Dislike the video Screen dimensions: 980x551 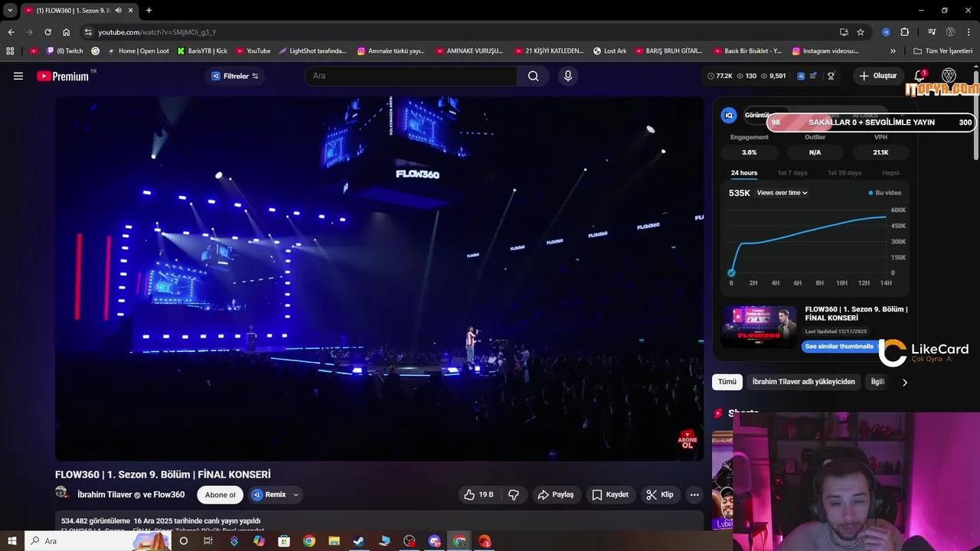(x=514, y=495)
